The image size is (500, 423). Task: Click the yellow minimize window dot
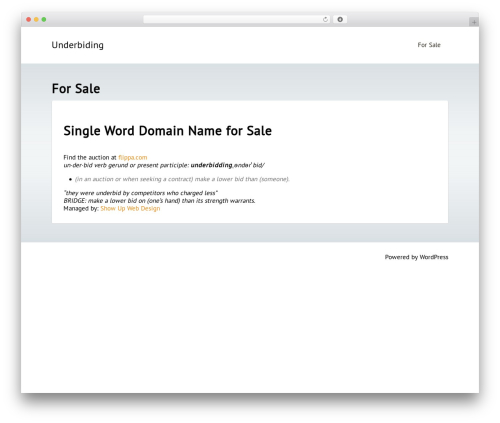(x=36, y=19)
